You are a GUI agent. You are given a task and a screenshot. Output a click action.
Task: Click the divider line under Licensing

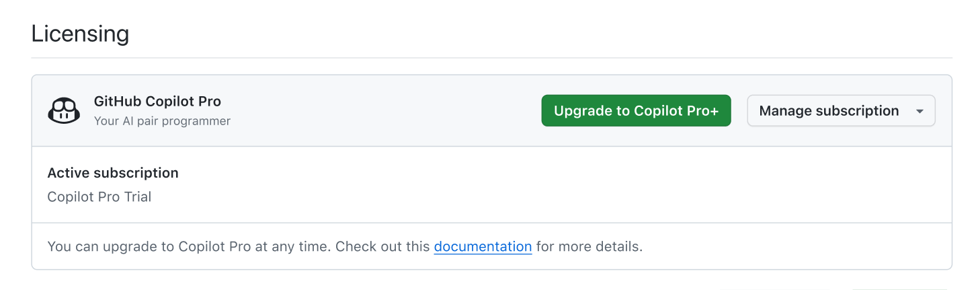(491, 58)
